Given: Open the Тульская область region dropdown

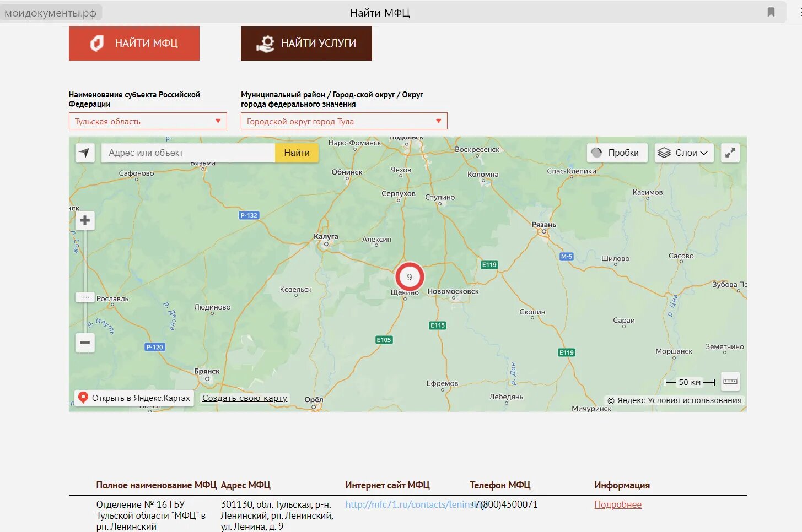Looking at the screenshot, I should click(148, 121).
